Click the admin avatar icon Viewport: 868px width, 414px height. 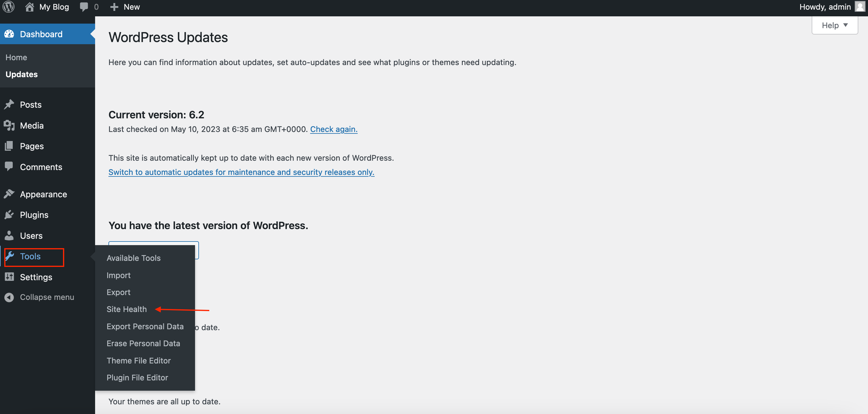[860, 7]
